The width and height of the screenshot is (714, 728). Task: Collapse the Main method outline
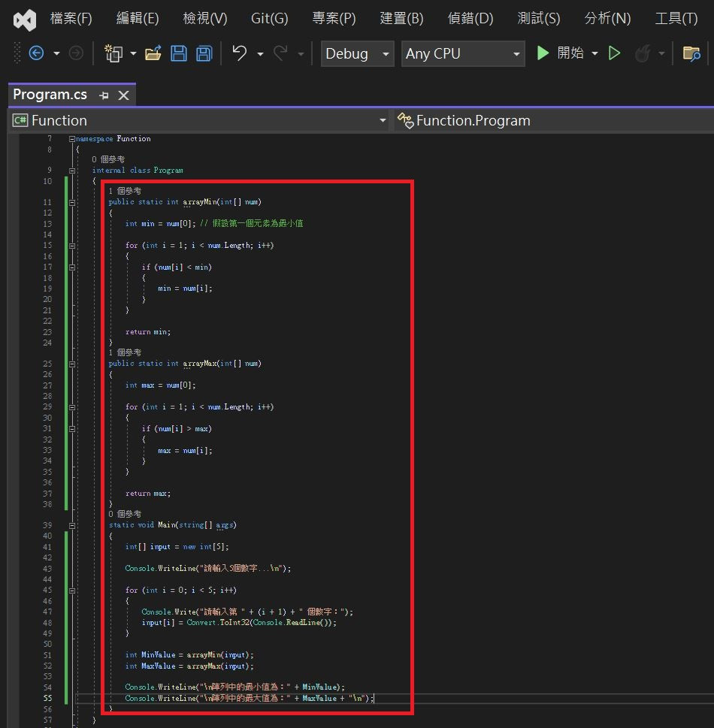coord(72,526)
